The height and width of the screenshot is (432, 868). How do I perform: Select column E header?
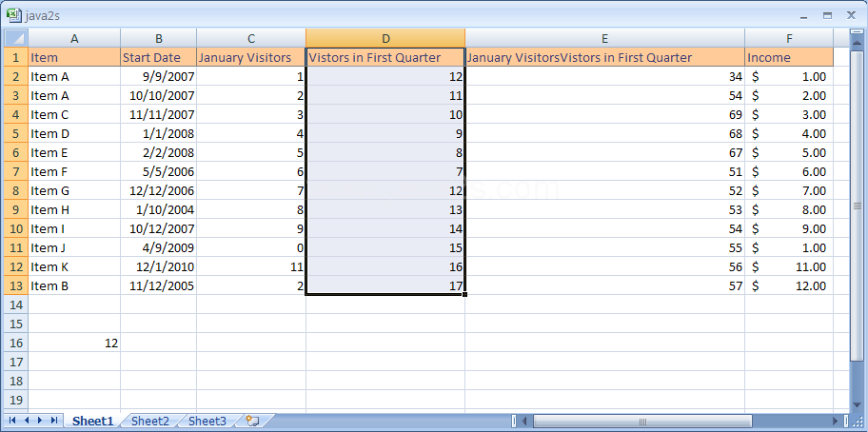click(604, 38)
